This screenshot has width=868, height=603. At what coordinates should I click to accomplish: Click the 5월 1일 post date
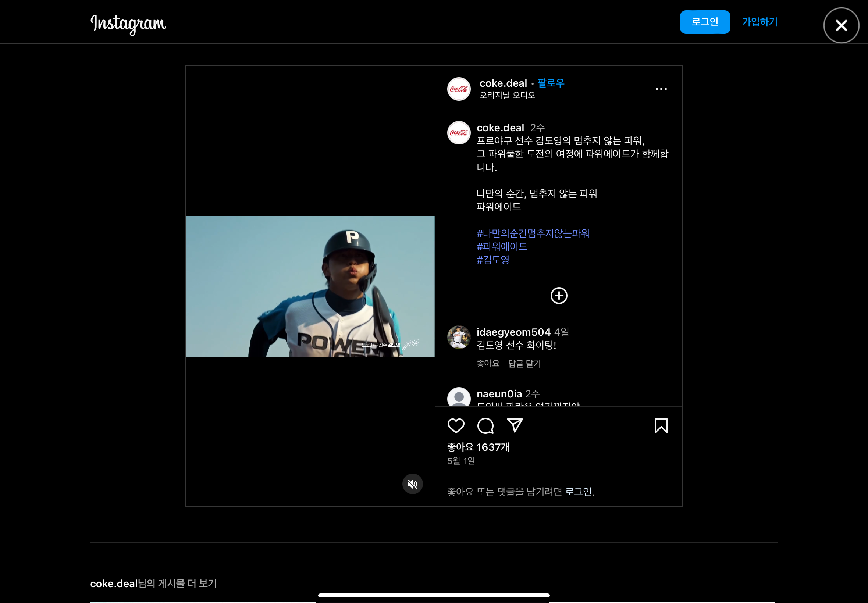point(461,461)
